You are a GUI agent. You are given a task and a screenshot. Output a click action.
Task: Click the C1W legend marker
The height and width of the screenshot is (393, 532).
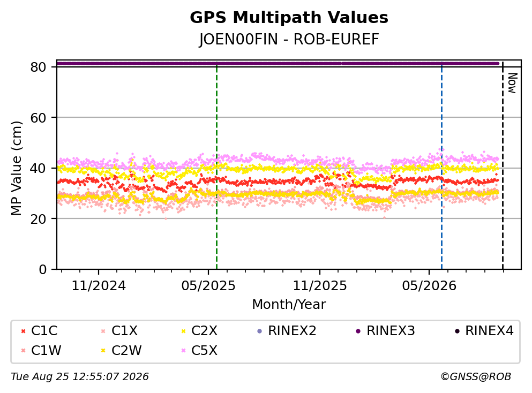pyautogui.click(x=23, y=350)
